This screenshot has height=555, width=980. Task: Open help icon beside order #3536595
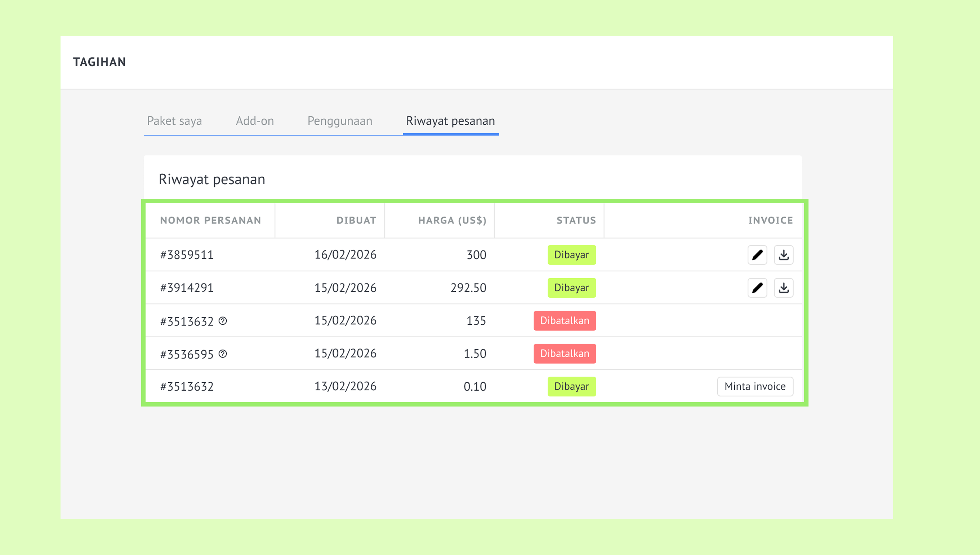pos(223,354)
